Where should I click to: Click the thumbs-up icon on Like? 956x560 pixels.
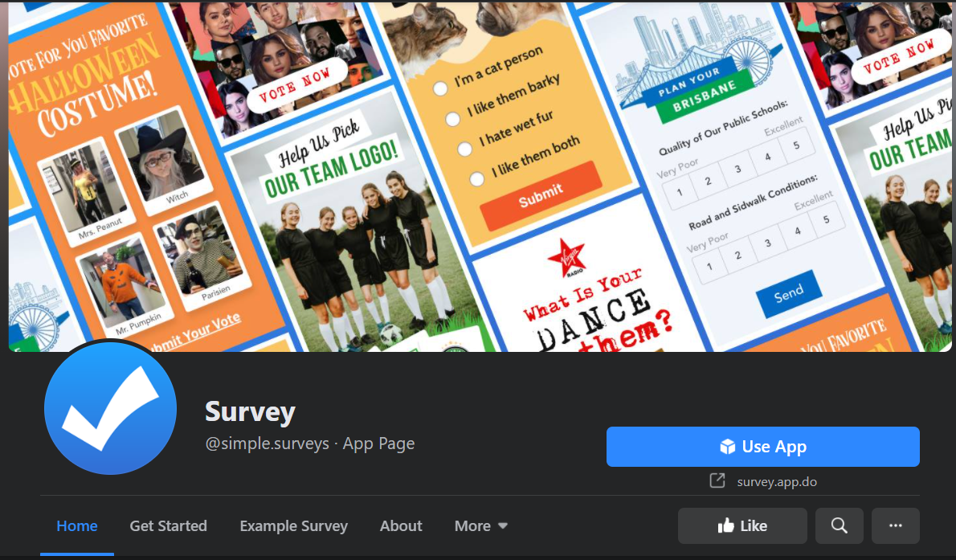(x=725, y=525)
